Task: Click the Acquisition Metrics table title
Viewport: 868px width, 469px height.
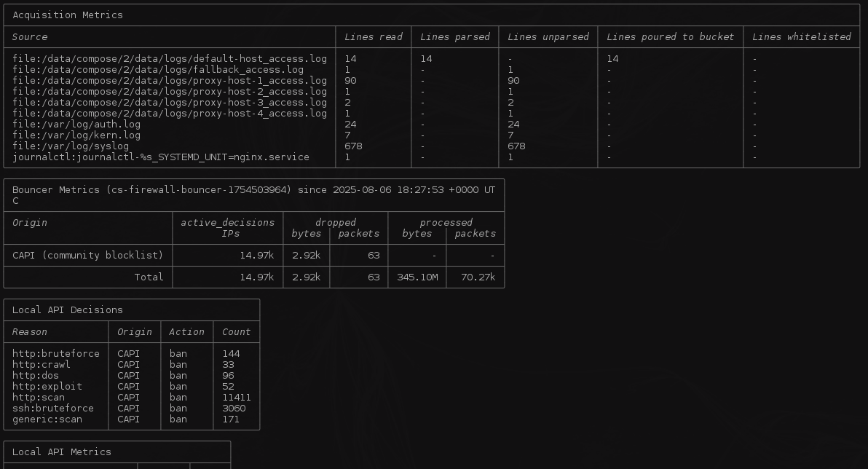Action: (68, 15)
